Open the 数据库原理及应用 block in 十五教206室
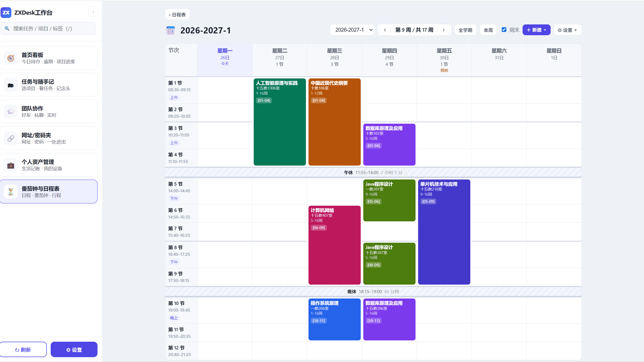The width and height of the screenshot is (644, 362). coord(389,319)
